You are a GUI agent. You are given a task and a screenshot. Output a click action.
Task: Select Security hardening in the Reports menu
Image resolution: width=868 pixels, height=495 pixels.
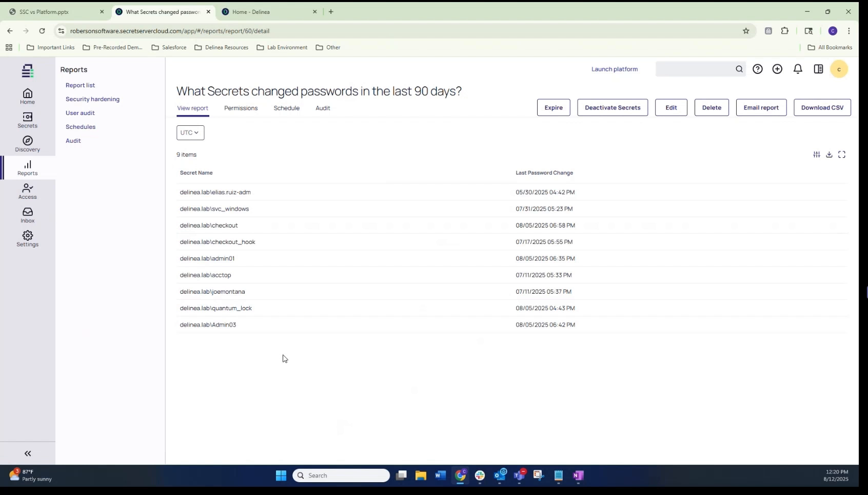coord(93,99)
